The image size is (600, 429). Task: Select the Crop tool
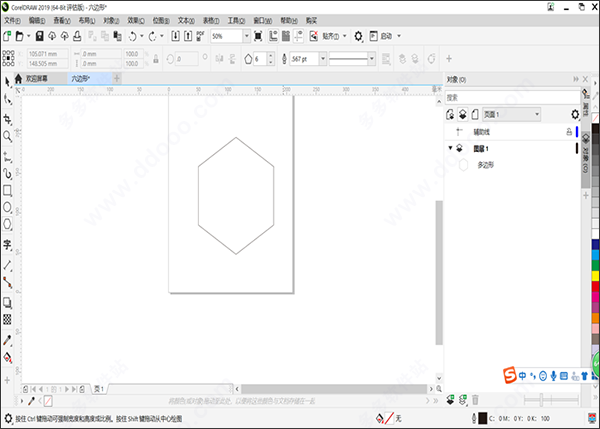(x=7, y=119)
